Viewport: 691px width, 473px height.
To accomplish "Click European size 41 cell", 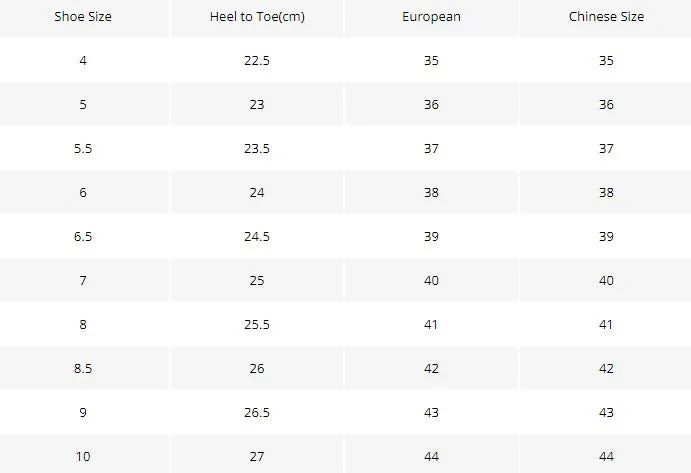I will [431, 325].
